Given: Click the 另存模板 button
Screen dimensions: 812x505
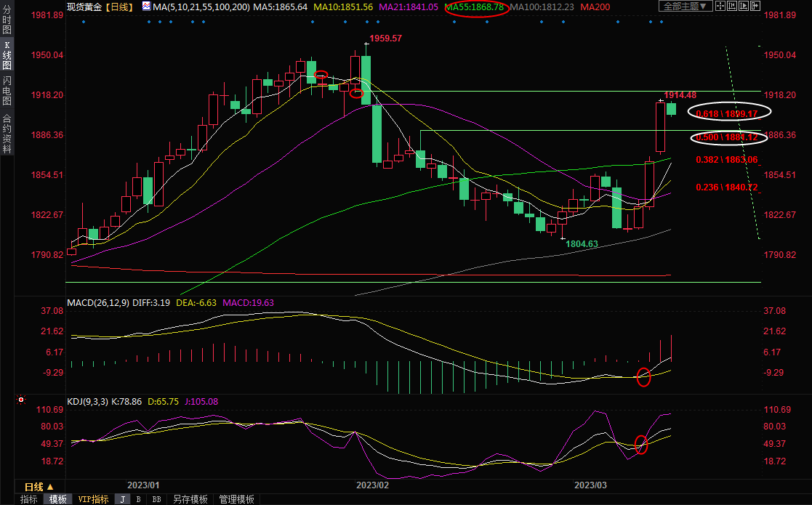Looking at the screenshot, I should [x=191, y=499].
